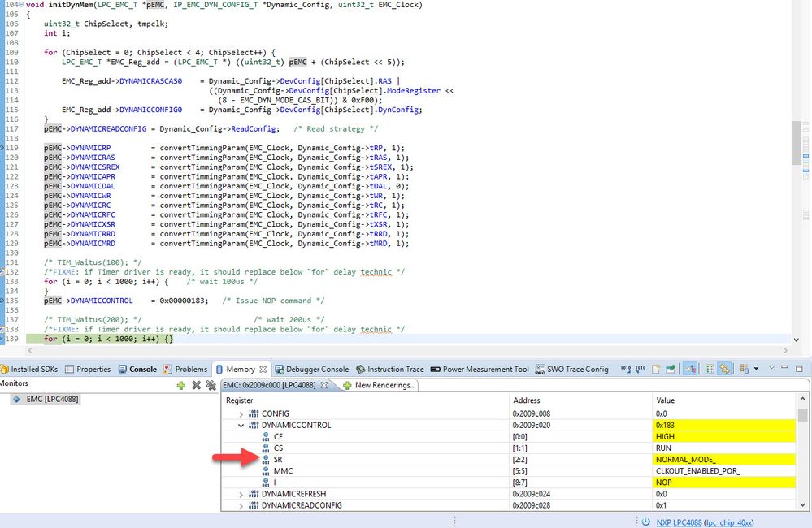Viewport: 812px width, 528px height.
Task: Click the CONFIG register icon
Action: (x=254, y=413)
